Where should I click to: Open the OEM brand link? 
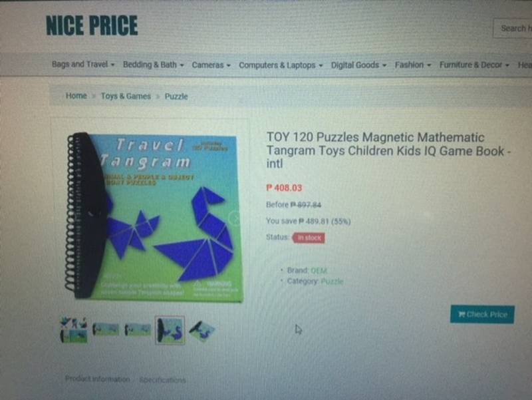(319, 271)
